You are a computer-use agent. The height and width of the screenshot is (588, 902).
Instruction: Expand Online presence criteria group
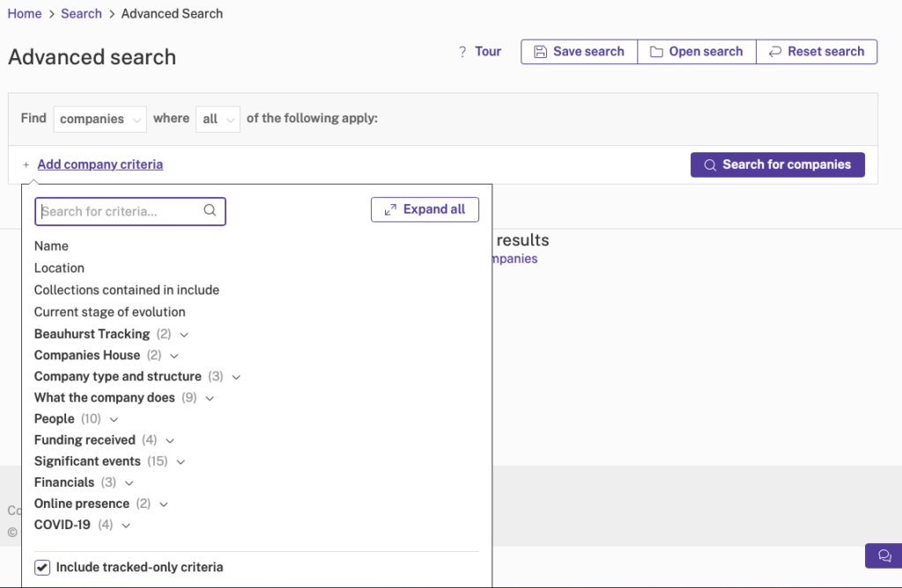coord(100,504)
